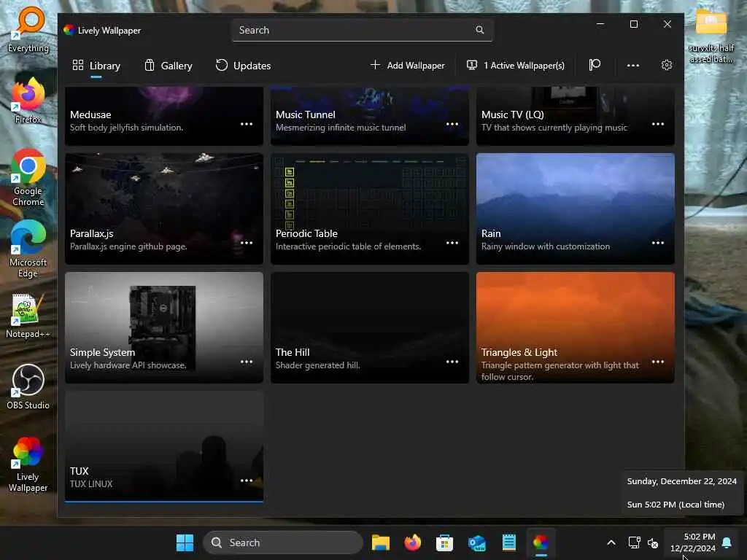
Task: Click the Add Wallpaper button
Action: click(407, 65)
